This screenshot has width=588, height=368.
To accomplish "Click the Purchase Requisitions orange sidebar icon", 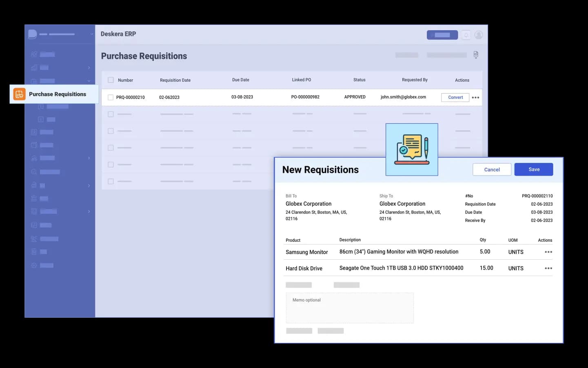I will (19, 94).
